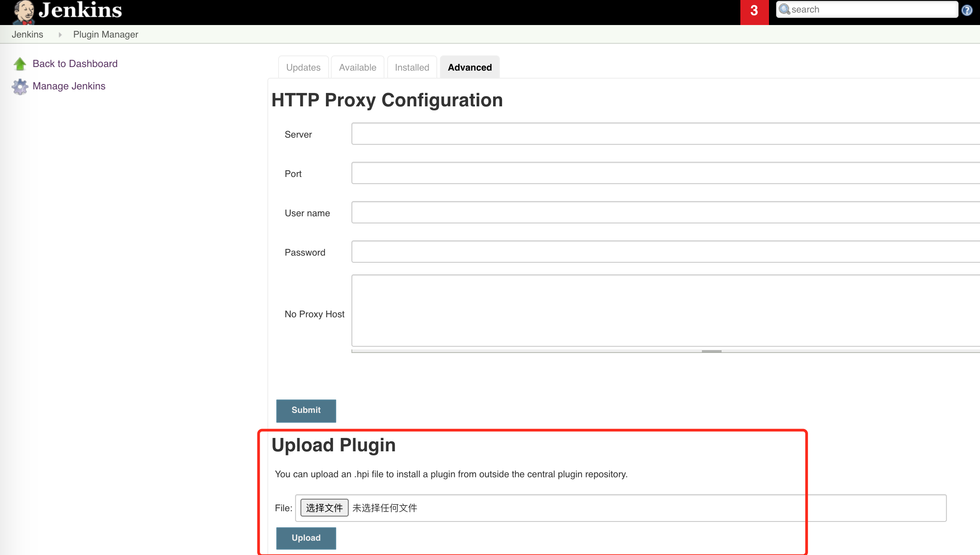Click the Upload plugin button
Image resolution: width=980 pixels, height=555 pixels.
click(x=306, y=538)
